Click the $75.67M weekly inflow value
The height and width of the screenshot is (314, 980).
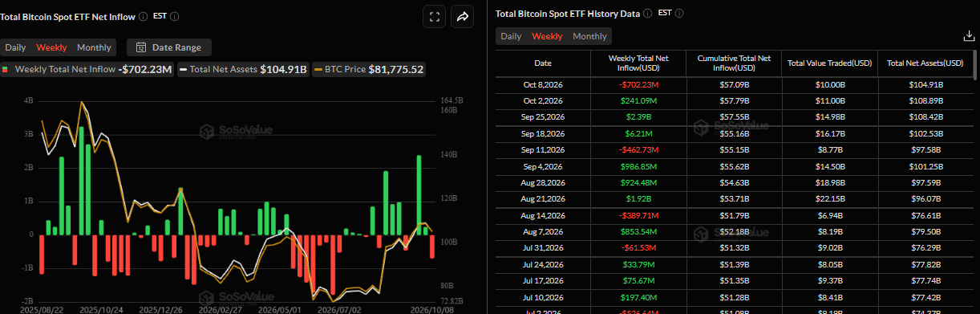pyautogui.click(x=638, y=281)
